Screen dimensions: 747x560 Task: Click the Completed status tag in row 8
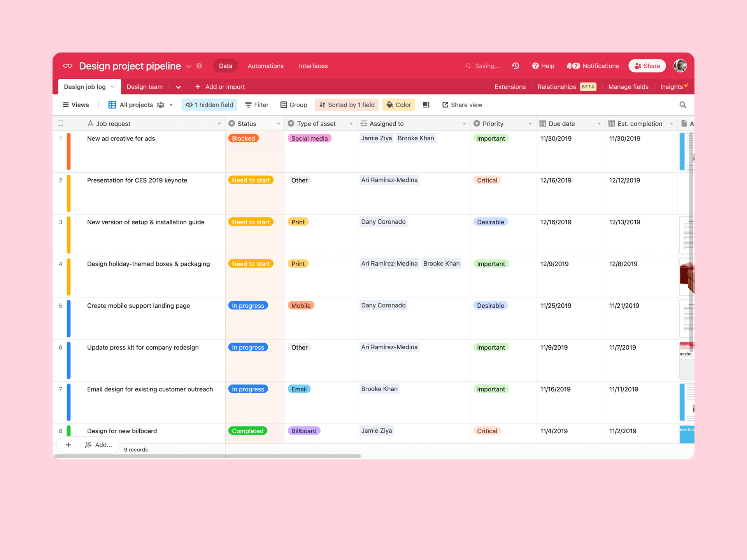pos(248,430)
